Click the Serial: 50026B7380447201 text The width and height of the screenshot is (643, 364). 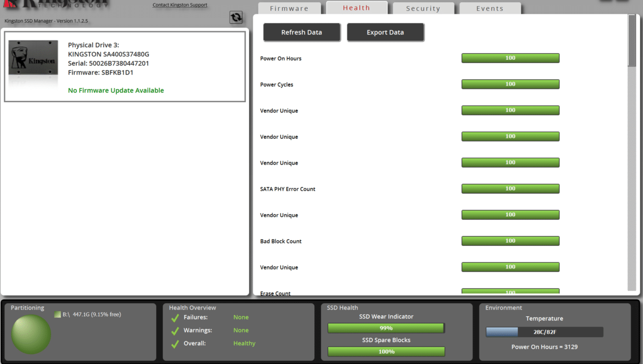click(x=109, y=64)
